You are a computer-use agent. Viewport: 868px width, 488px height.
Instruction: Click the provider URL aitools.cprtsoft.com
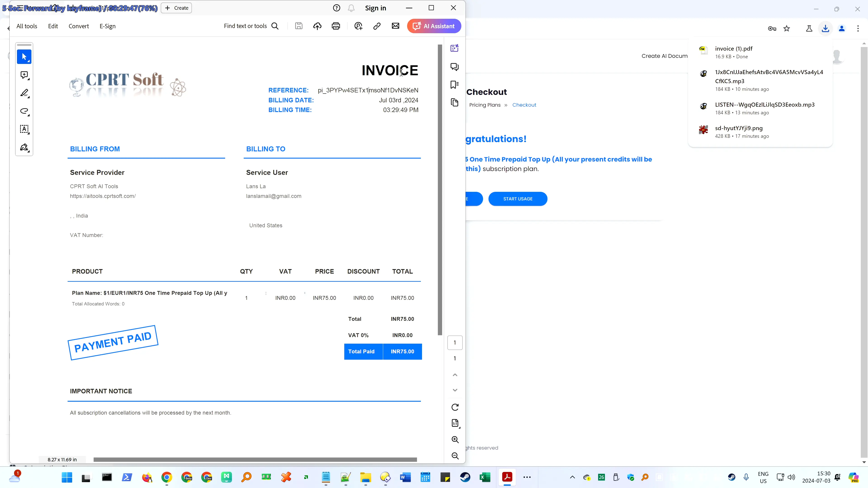pyautogui.click(x=103, y=196)
